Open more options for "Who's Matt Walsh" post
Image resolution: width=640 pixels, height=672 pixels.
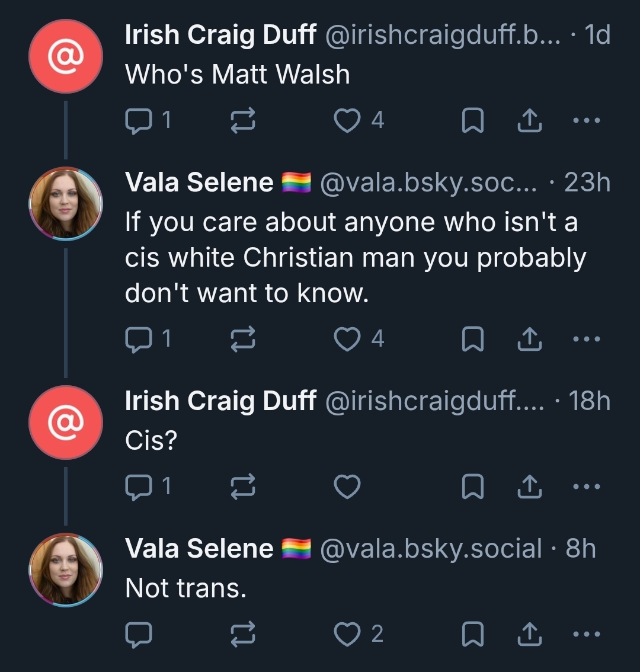pyautogui.click(x=587, y=120)
